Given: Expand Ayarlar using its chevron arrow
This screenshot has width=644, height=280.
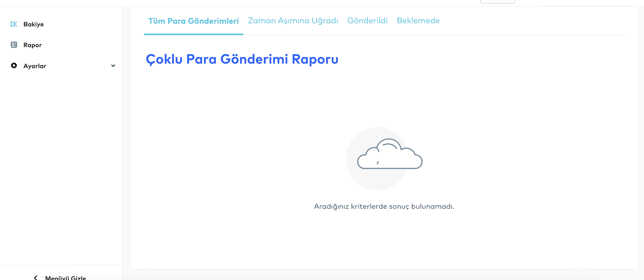Looking at the screenshot, I should click(x=113, y=66).
